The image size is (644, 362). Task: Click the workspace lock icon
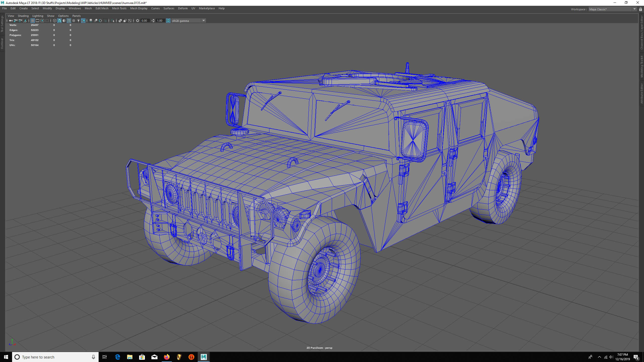click(640, 9)
